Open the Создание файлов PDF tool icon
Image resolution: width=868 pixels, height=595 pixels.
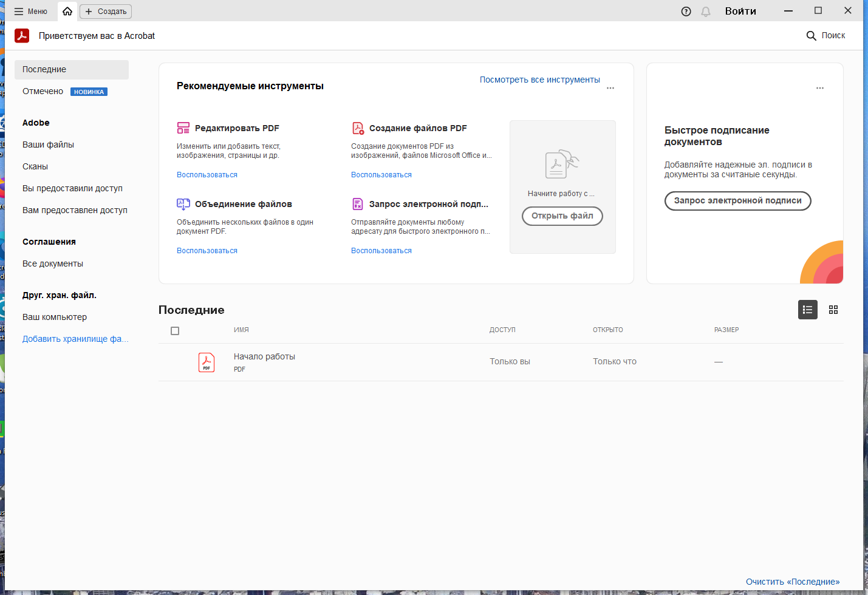coord(358,128)
